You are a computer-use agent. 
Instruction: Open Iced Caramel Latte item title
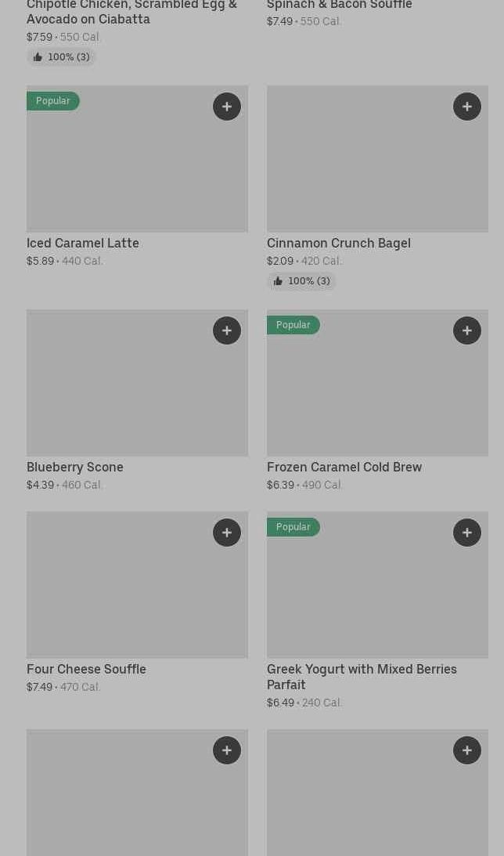83,243
